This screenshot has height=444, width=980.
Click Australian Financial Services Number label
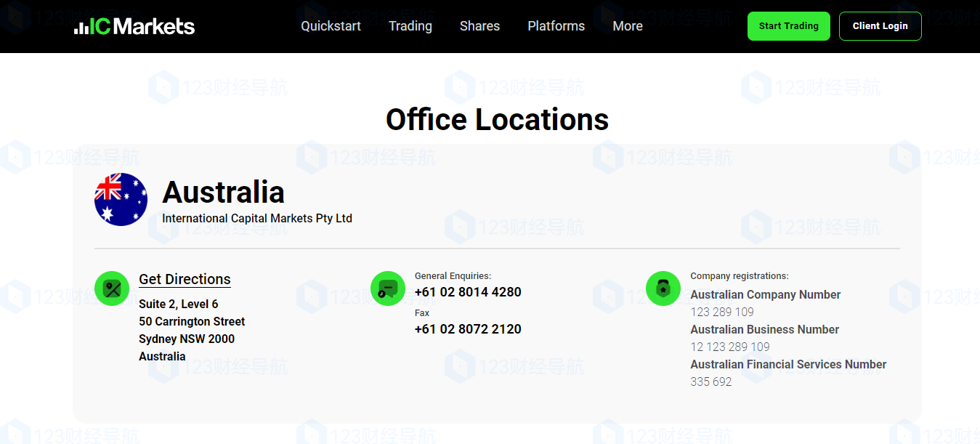pos(788,364)
